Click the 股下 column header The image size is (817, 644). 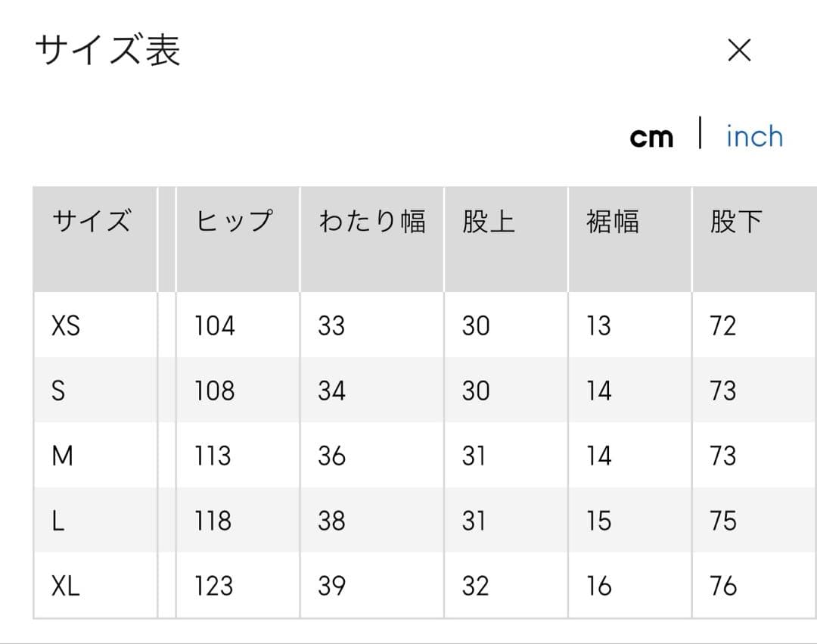click(x=735, y=222)
